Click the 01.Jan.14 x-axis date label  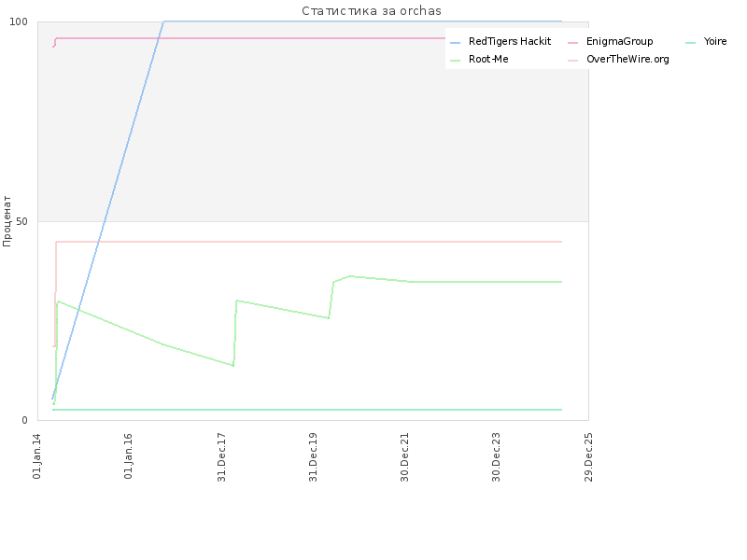point(37,455)
